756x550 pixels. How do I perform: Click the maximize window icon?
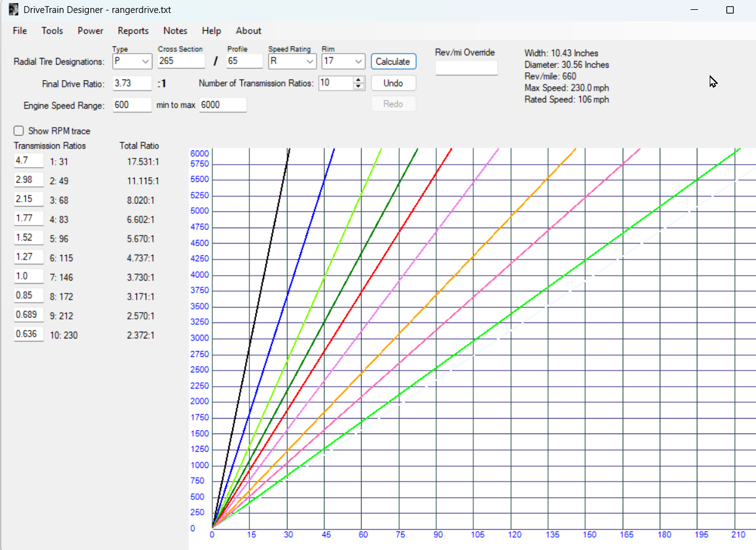pyautogui.click(x=730, y=10)
